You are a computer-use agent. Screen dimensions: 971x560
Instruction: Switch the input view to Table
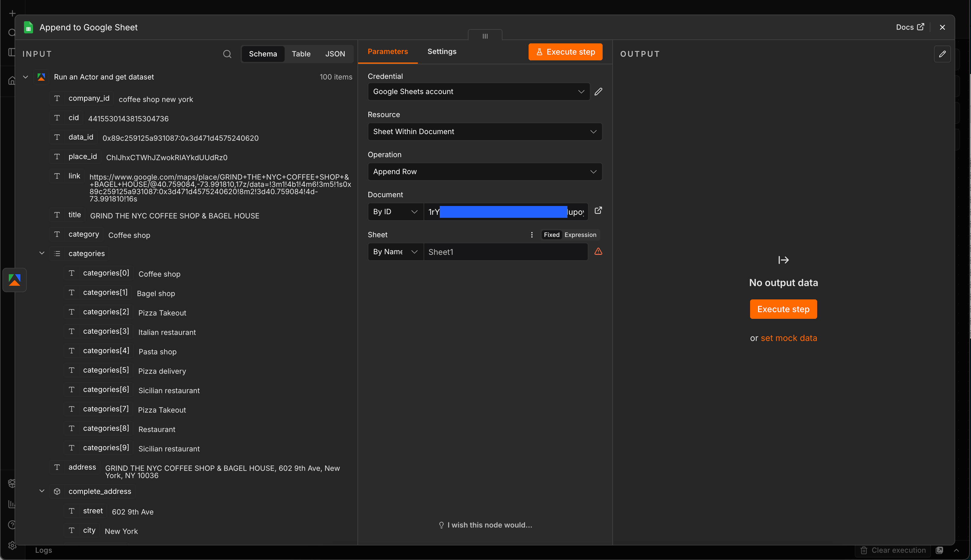tap(301, 54)
